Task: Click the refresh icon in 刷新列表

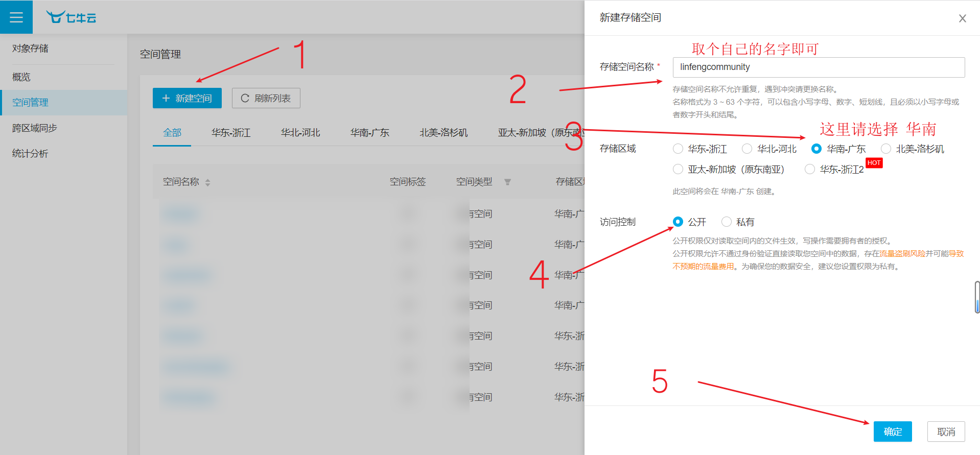Action: click(245, 98)
